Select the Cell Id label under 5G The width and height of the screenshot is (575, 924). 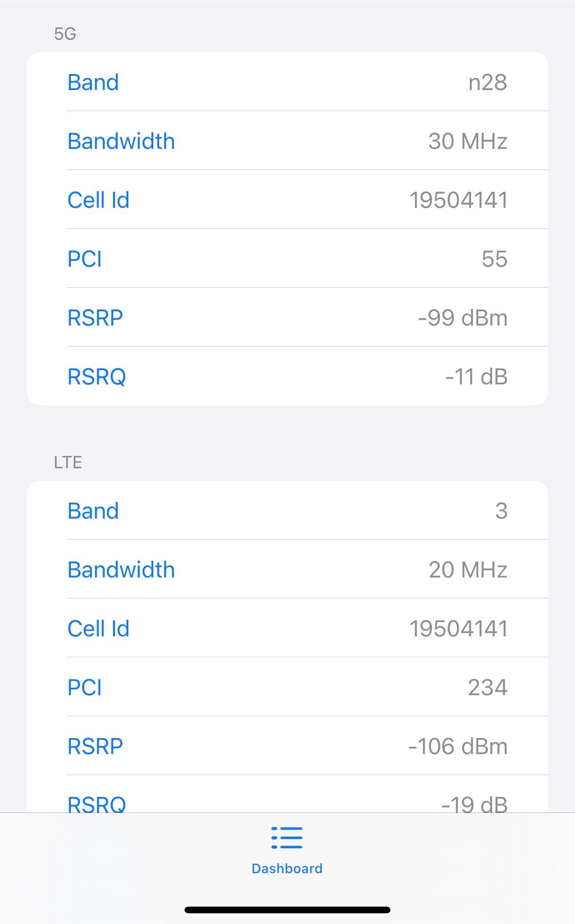(x=99, y=200)
